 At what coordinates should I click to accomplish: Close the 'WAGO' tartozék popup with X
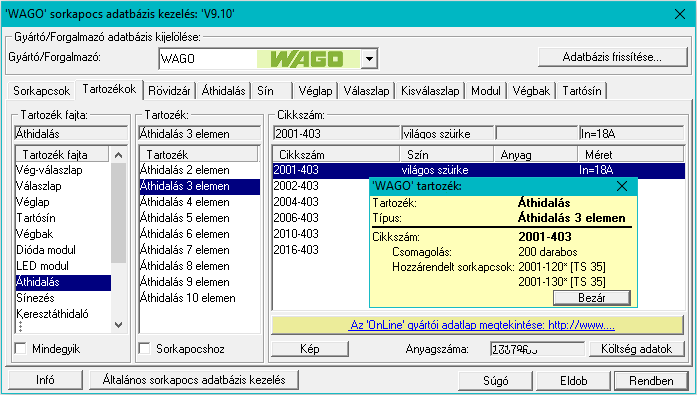click(622, 186)
